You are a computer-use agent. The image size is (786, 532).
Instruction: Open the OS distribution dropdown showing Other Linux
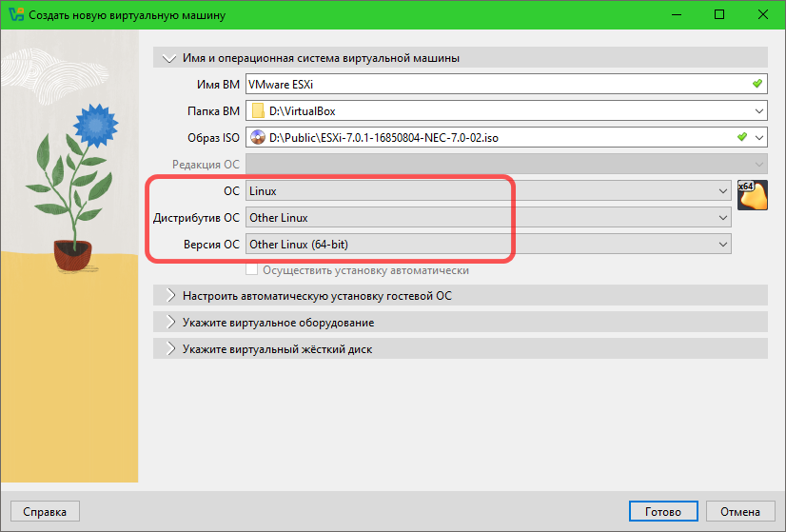click(x=488, y=218)
